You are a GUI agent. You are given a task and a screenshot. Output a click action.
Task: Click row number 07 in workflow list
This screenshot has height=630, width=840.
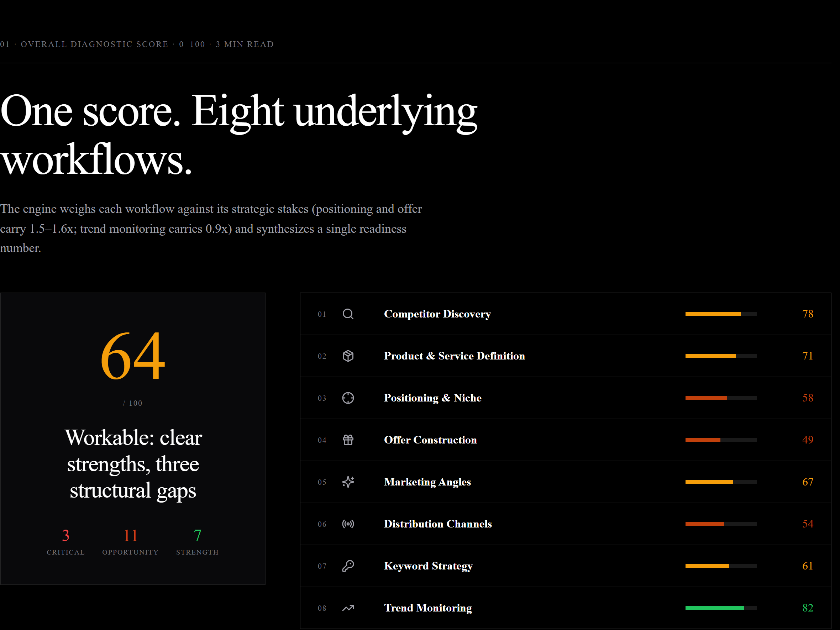[322, 566]
